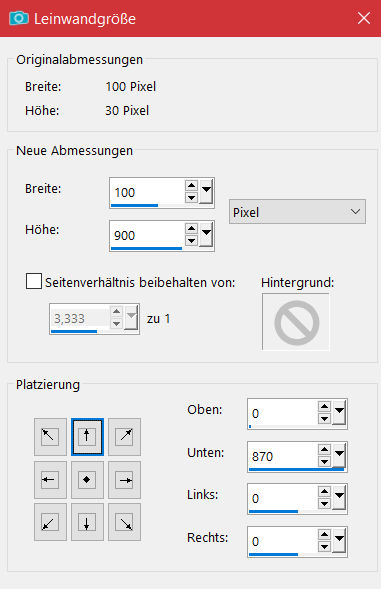The height and width of the screenshot is (589, 381).
Task: Close the Leinwandgröße dialog
Action: pyautogui.click(x=364, y=18)
